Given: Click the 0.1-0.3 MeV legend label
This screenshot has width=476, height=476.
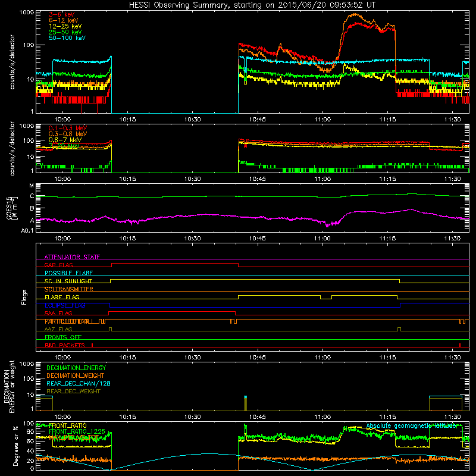Looking at the screenshot, I should point(68,128).
